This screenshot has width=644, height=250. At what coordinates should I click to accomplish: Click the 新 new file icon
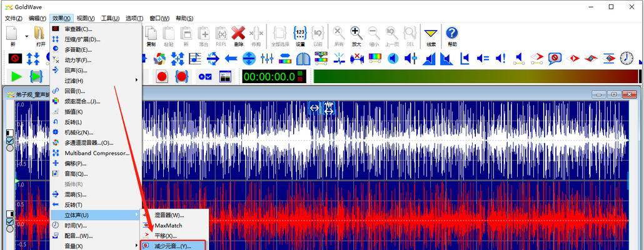12,33
